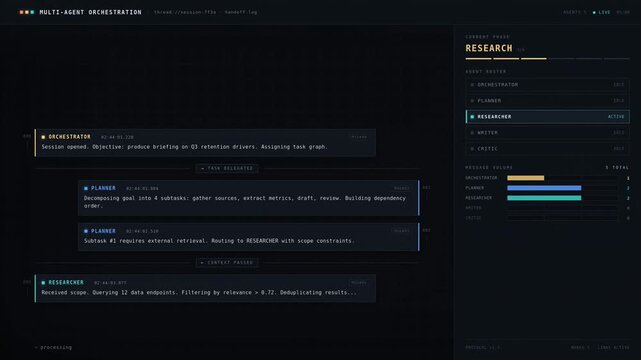641x360 pixels.
Task: Click the third yellow phase progress segment
Action: point(533,59)
